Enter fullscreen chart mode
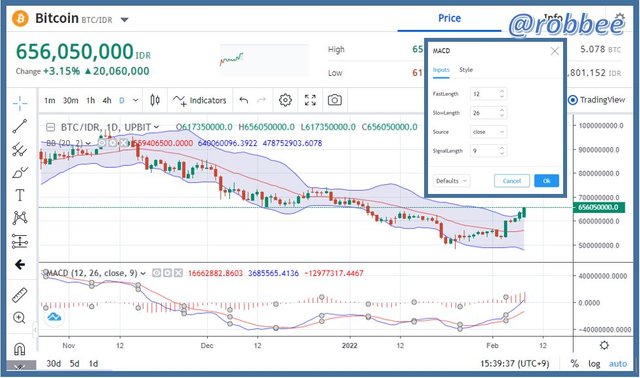Screen dimensions: 640x378 pos(310,100)
